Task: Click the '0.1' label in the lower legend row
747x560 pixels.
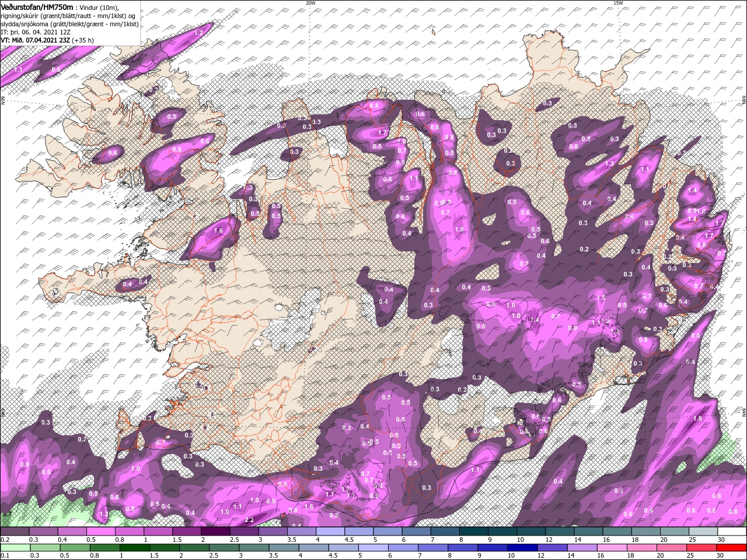Action: (5, 556)
